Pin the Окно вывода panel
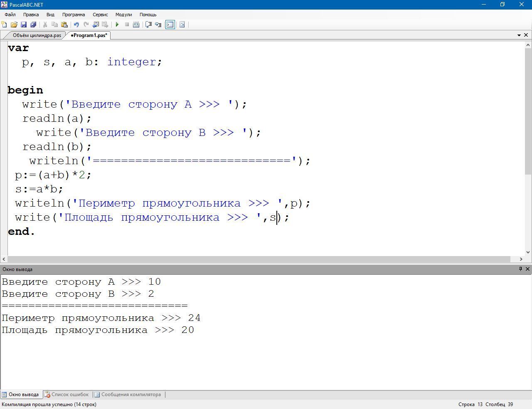 (x=520, y=269)
